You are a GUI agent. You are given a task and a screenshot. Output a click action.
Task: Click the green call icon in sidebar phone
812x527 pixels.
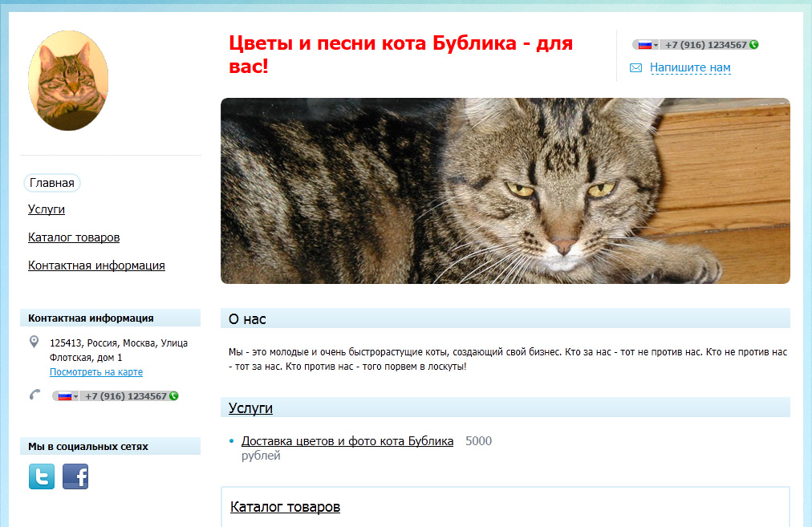pos(173,396)
